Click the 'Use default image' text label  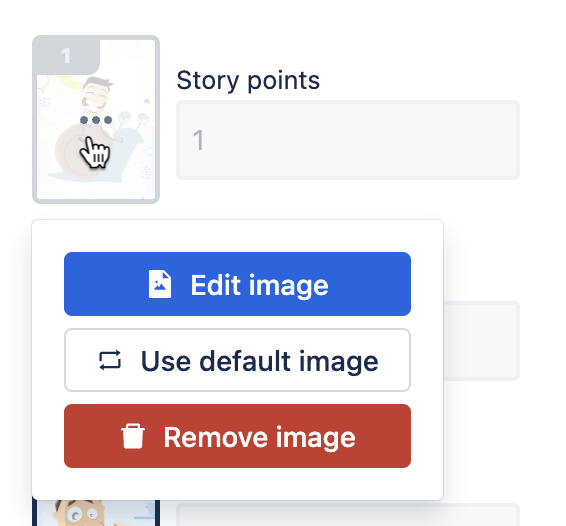260,361
